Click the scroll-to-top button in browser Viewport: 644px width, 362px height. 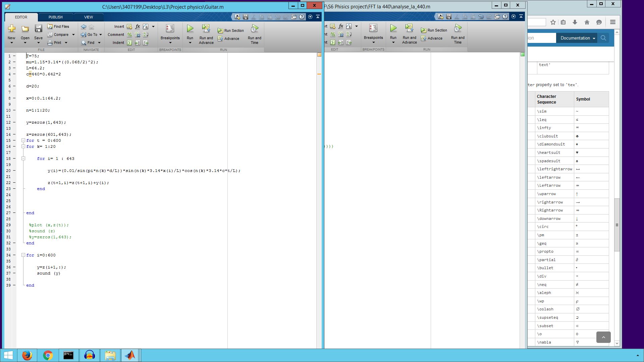pos(603,337)
